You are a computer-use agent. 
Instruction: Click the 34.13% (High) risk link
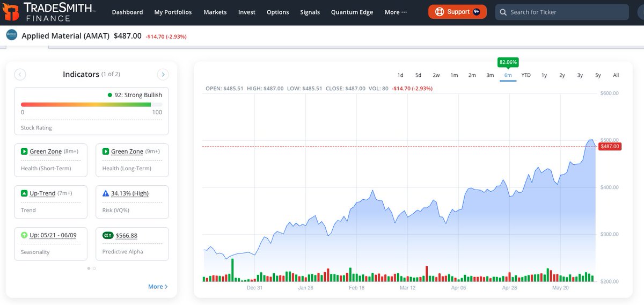pos(130,193)
